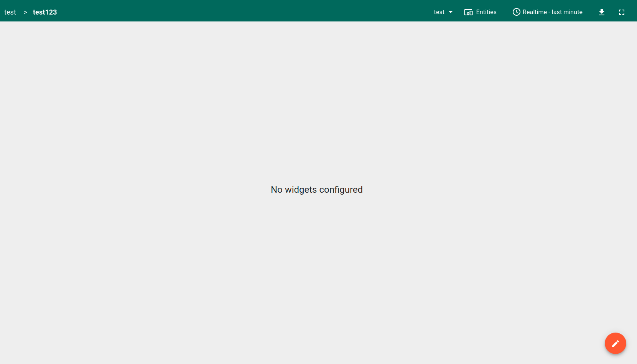
Task: Click the Entities menu label
Action: point(486,12)
